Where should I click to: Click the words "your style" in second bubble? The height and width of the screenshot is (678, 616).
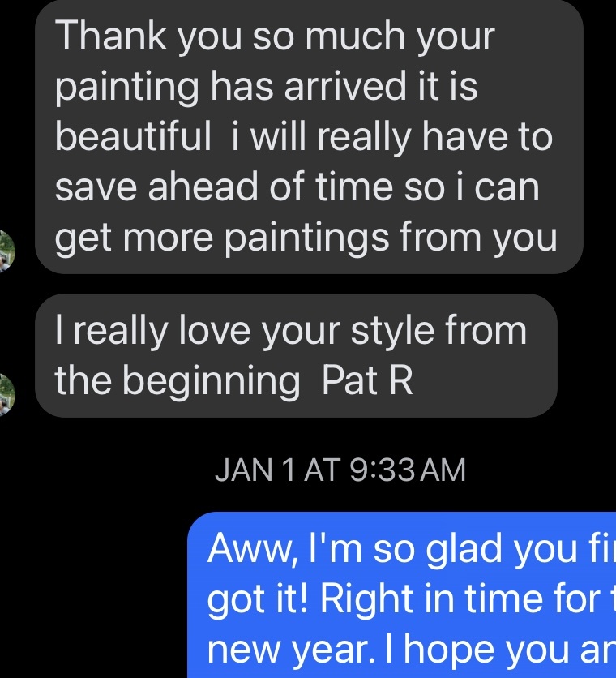pos(357,331)
